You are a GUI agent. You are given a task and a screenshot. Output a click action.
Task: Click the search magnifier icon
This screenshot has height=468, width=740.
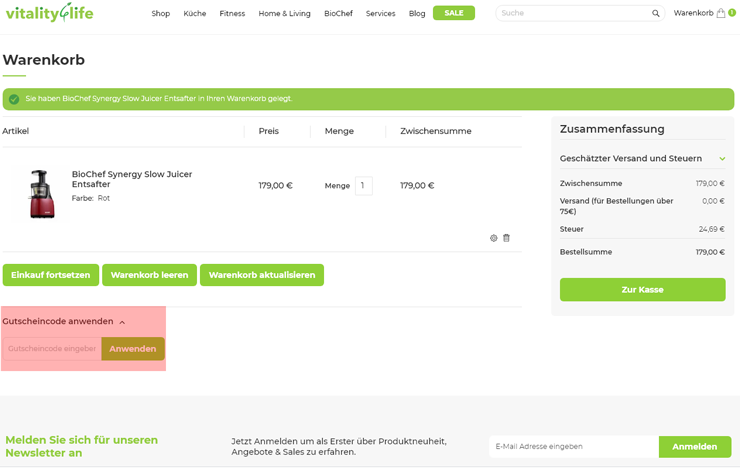[x=656, y=13]
